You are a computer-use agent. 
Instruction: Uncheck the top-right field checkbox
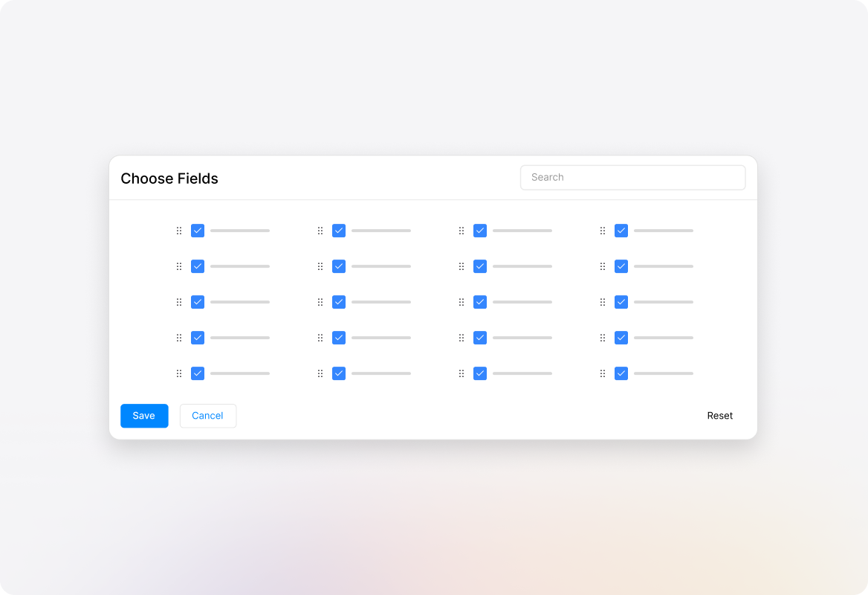tap(621, 231)
